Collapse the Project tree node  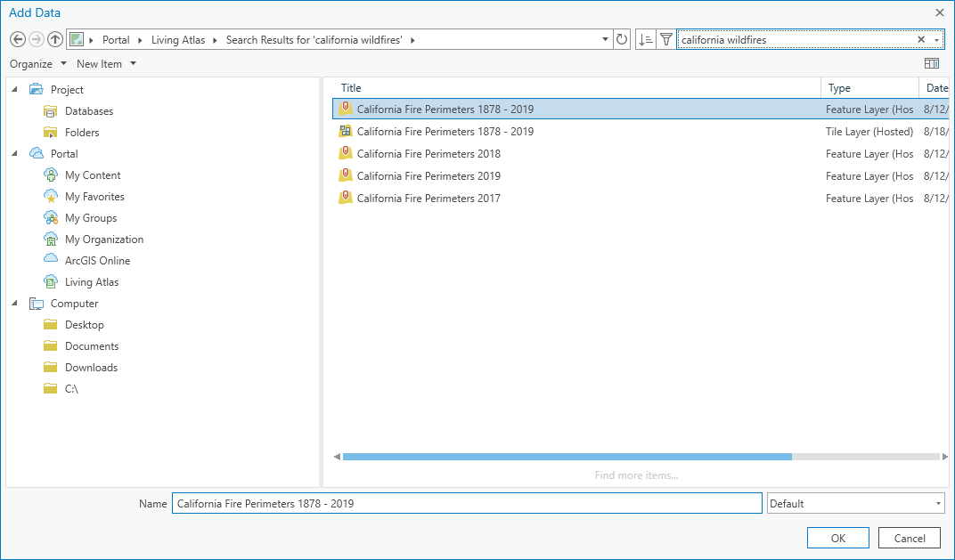(14, 90)
